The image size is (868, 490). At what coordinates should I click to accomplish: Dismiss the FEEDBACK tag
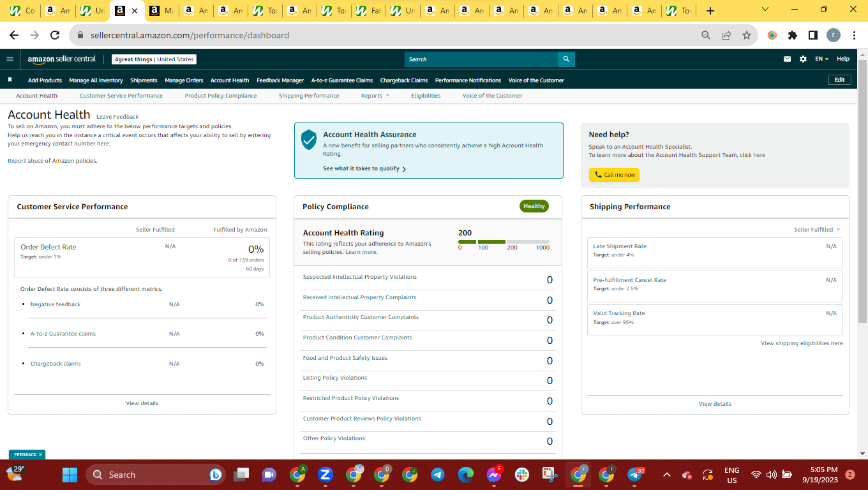[x=40, y=455]
